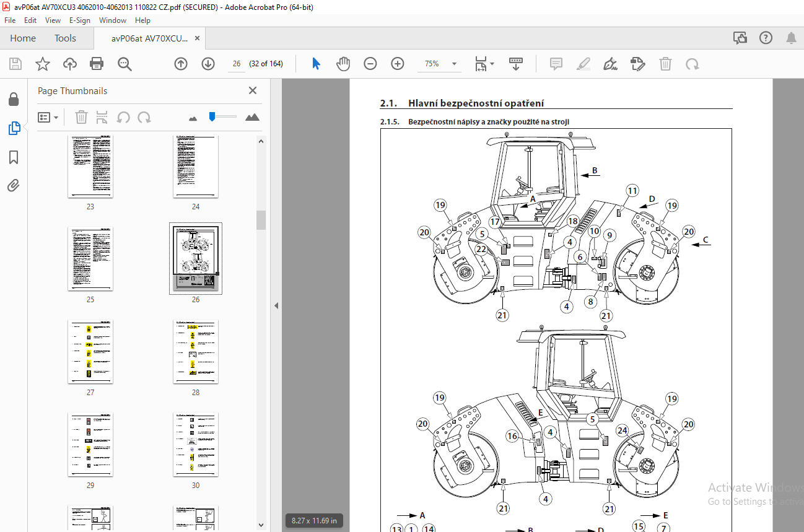The height and width of the screenshot is (532, 804).
Task: Select the highlight text tool
Action: (x=583, y=64)
